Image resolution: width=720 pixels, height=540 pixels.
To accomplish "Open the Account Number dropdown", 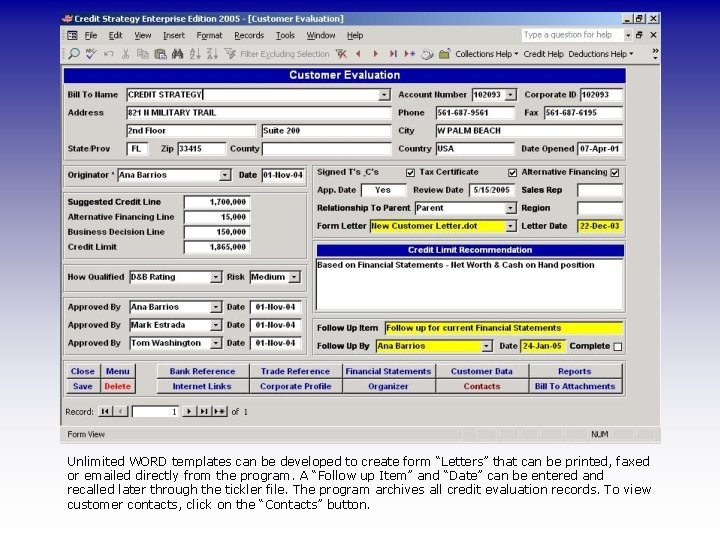I will pos(510,95).
